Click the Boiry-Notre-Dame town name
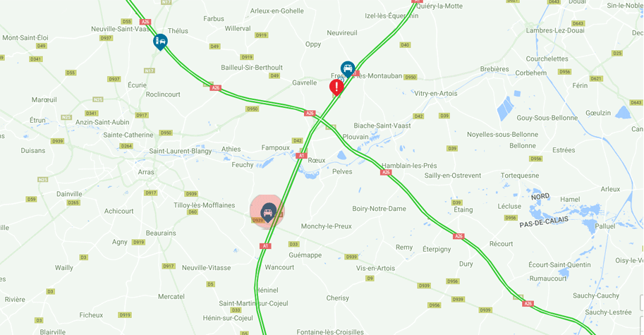This screenshot has width=644, height=335. click(379, 209)
